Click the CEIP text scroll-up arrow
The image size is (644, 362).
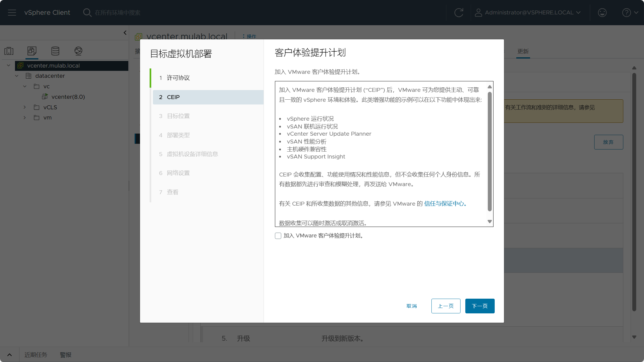[490, 87]
